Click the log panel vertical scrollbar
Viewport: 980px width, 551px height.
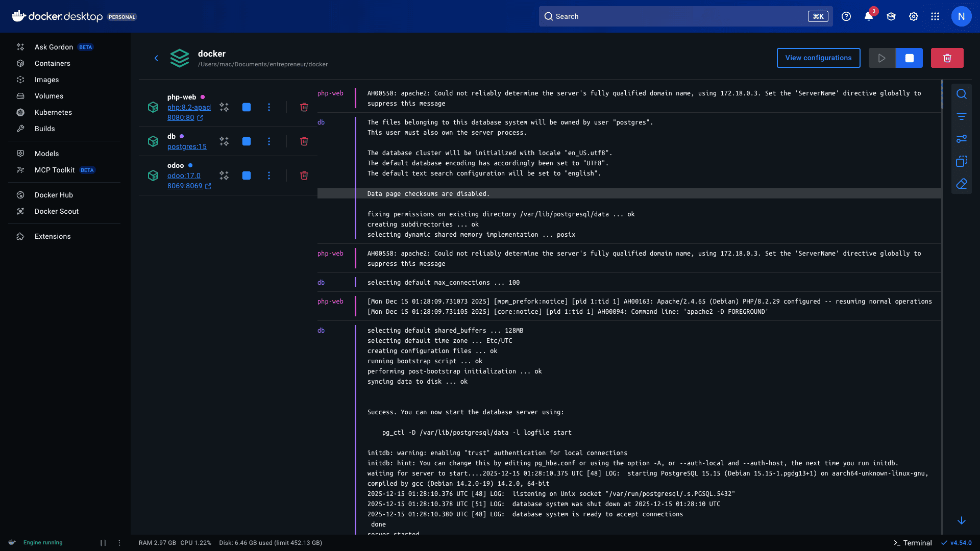click(x=942, y=94)
